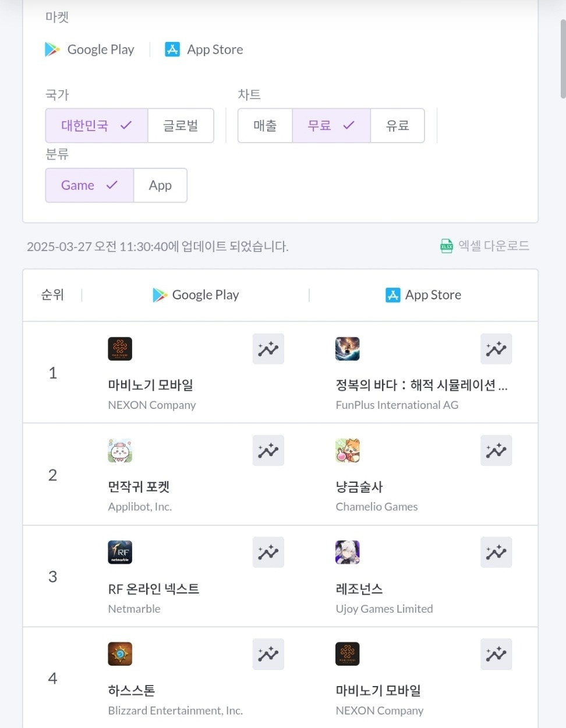Select Game category

tap(89, 185)
